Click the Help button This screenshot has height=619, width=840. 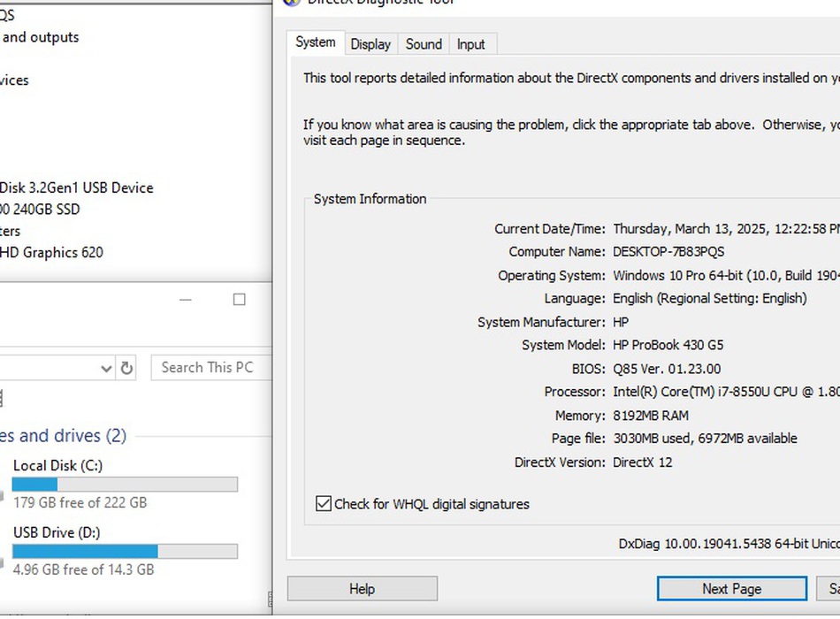click(362, 589)
